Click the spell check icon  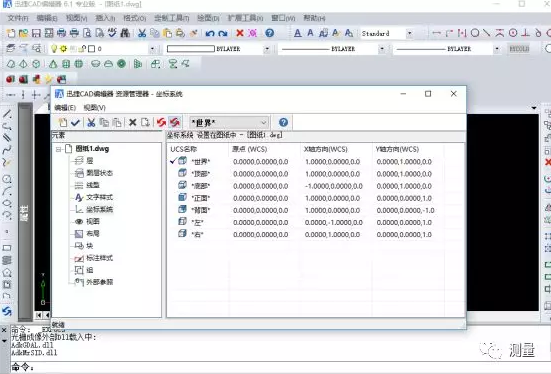(112, 33)
